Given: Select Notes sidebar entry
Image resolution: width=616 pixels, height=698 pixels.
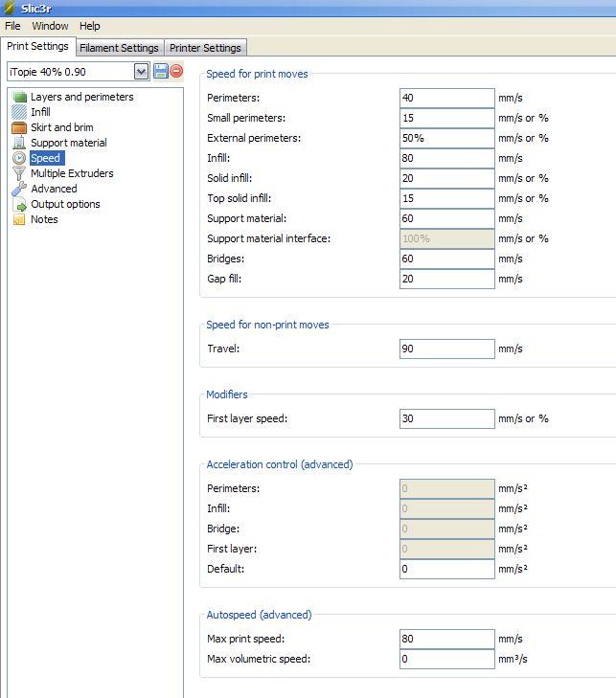Looking at the screenshot, I should (x=44, y=219).
